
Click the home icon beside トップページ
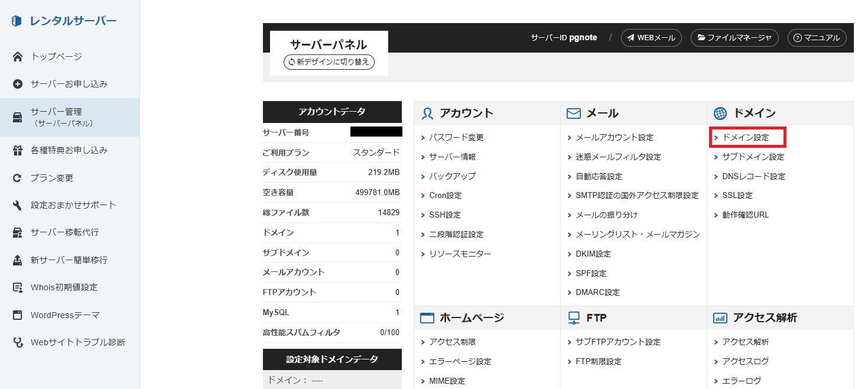(x=18, y=57)
